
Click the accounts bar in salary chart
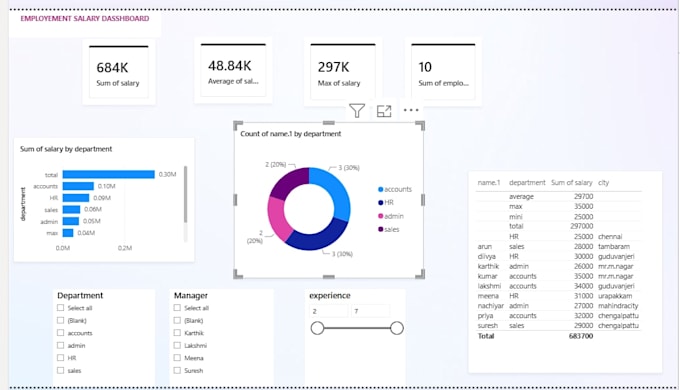coord(78,186)
